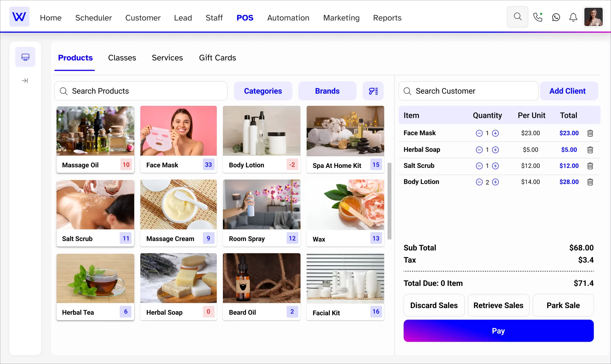Open the Scheduler menu
The width and height of the screenshot is (611, 364).
pos(94,18)
